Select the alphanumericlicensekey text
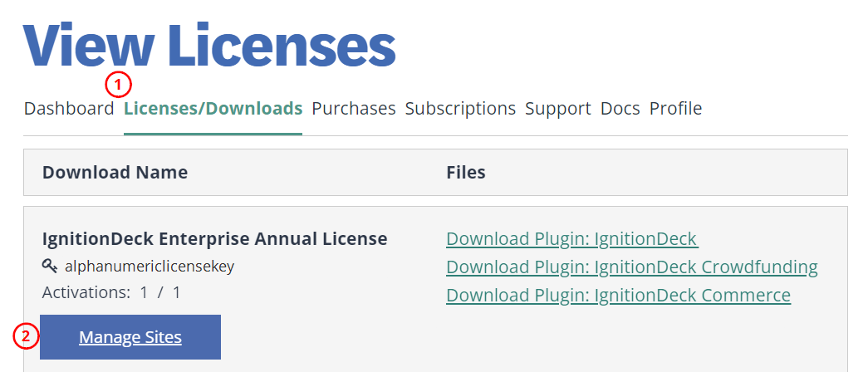This screenshot has width=868, height=372. [x=150, y=267]
